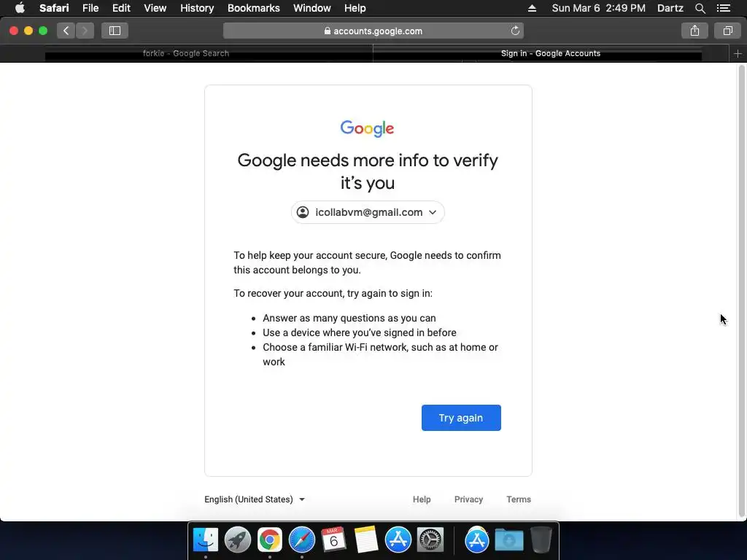Open Launchpad from the Dock
This screenshot has width=747, height=560.
click(238, 540)
